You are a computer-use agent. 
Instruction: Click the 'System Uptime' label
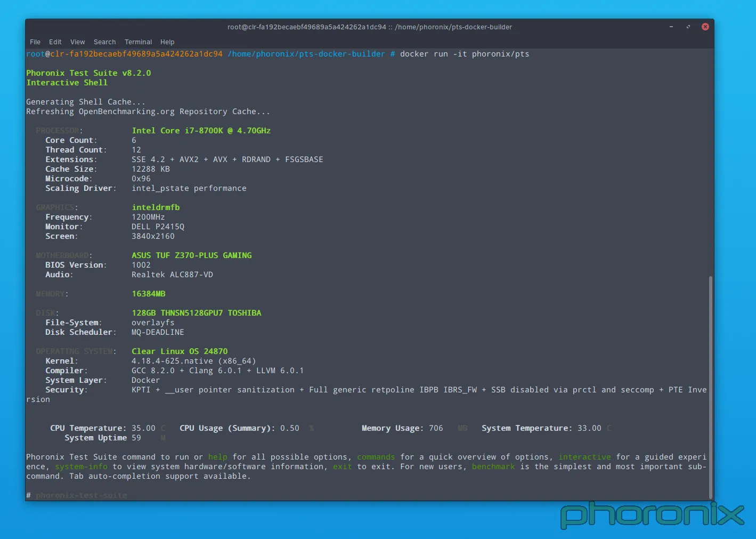pos(96,438)
